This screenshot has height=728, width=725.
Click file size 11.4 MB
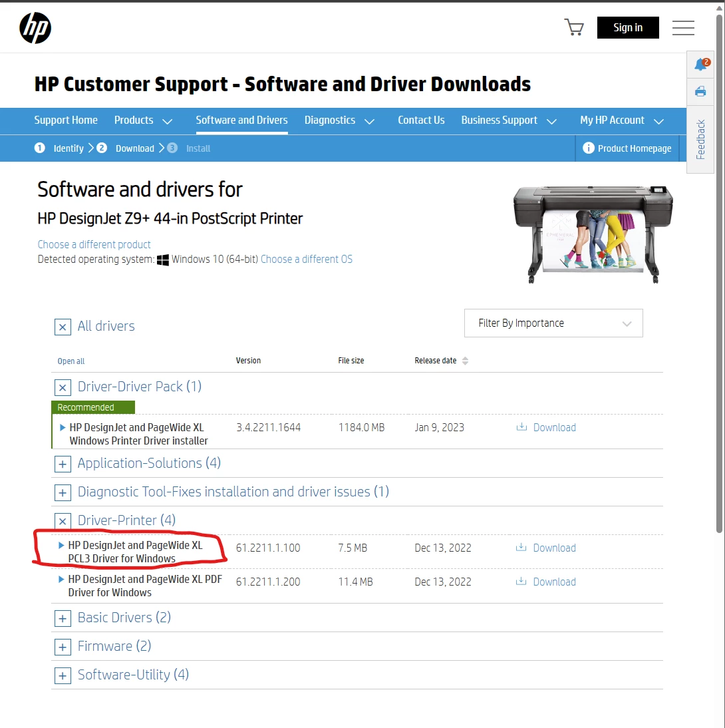coord(356,582)
